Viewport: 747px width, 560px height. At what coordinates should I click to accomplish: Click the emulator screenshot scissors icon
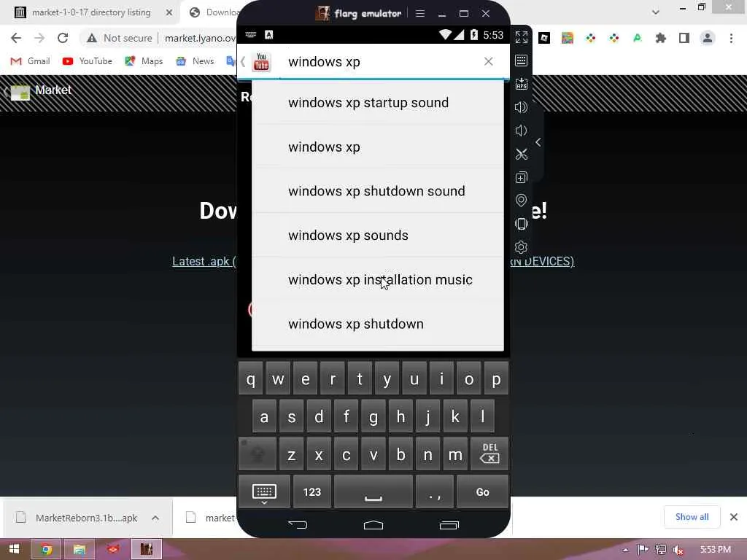521,154
